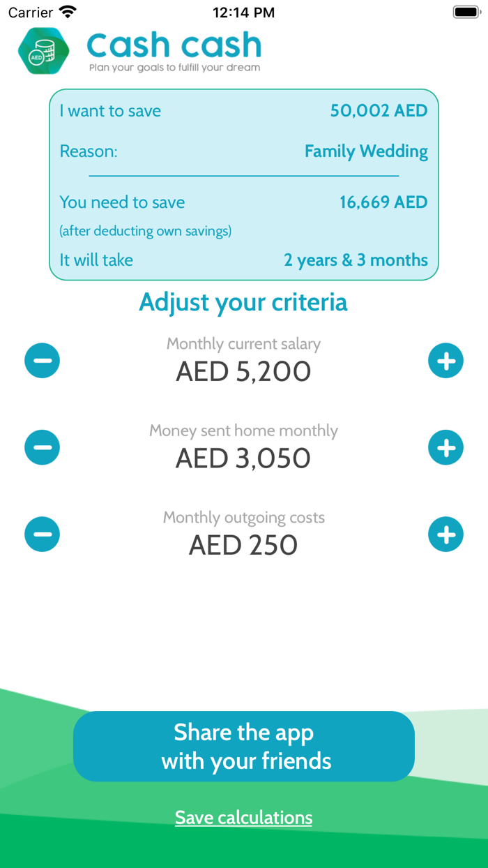Click the Cash cash hexagon logo
Viewport: 488px width, 868px height.
click(43, 51)
